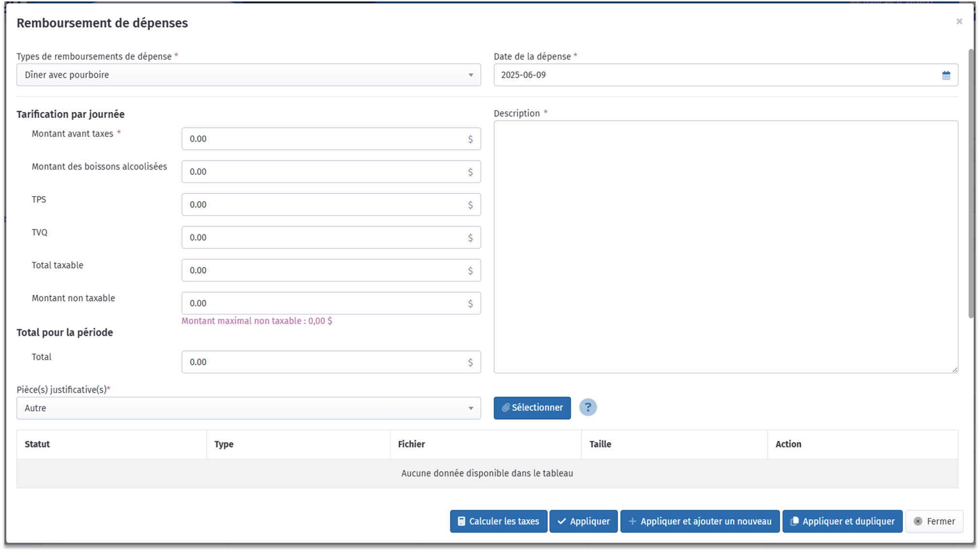Screen dimensions: 980x552
Task: Click Appliquer et dupliquer button
Action: pyautogui.click(x=842, y=521)
